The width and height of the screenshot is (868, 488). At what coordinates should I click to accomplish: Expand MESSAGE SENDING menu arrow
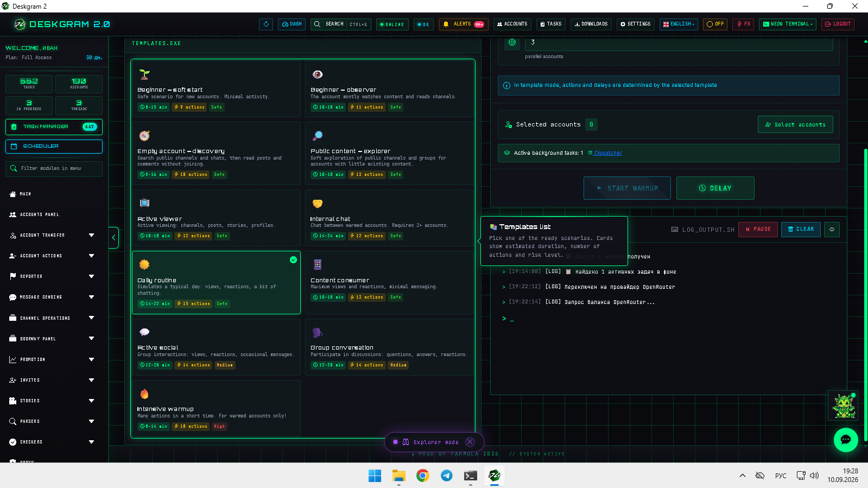[x=91, y=297]
